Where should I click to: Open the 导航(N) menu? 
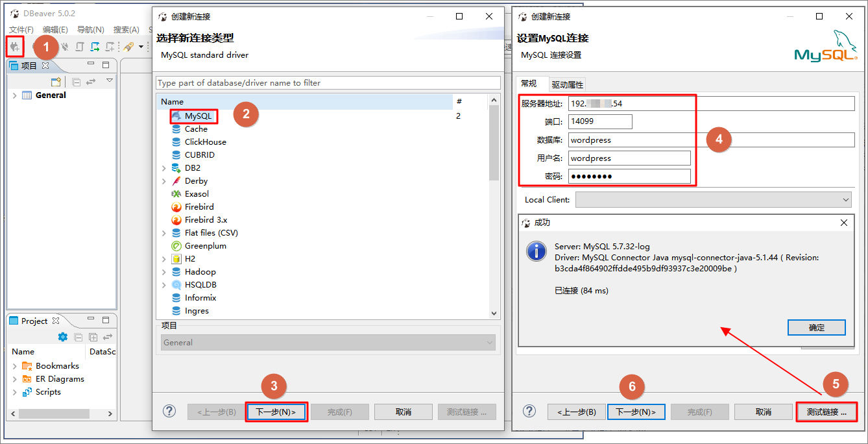coord(91,30)
